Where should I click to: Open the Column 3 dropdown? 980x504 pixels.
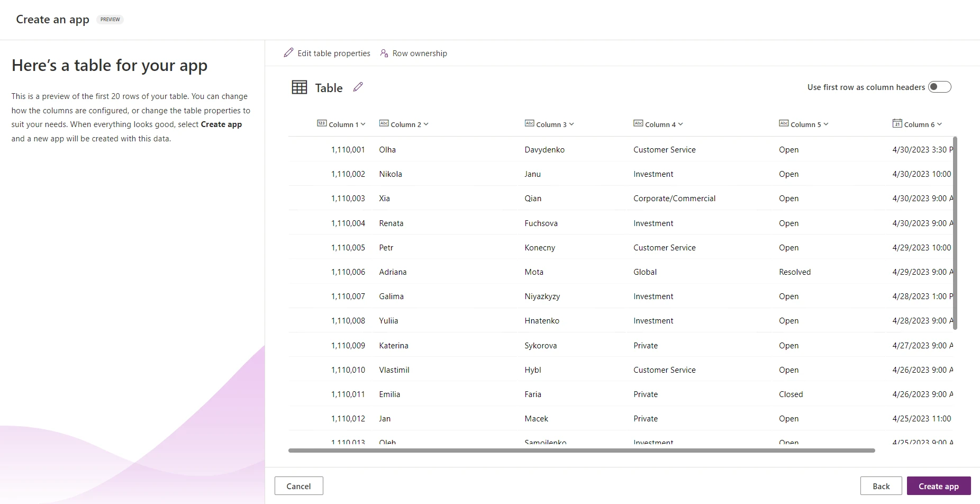pos(571,124)
